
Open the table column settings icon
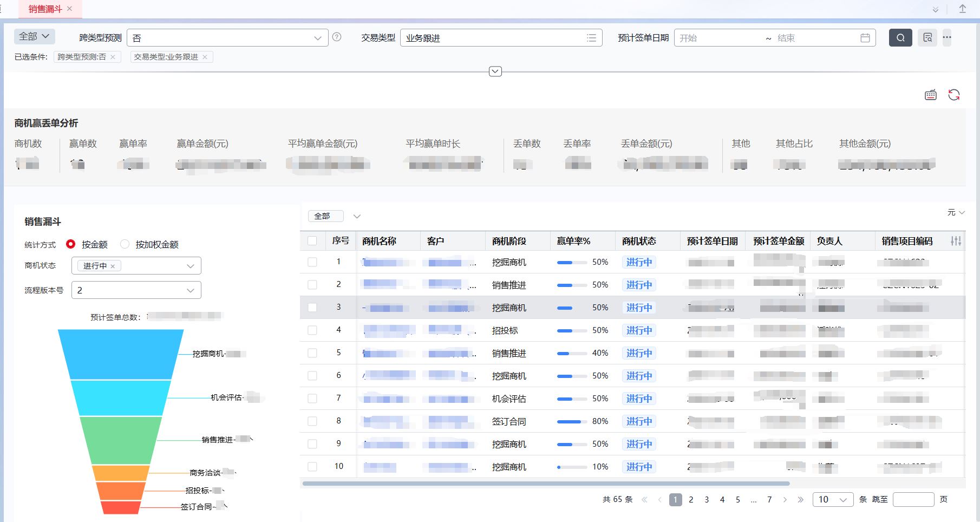(956, 241)
